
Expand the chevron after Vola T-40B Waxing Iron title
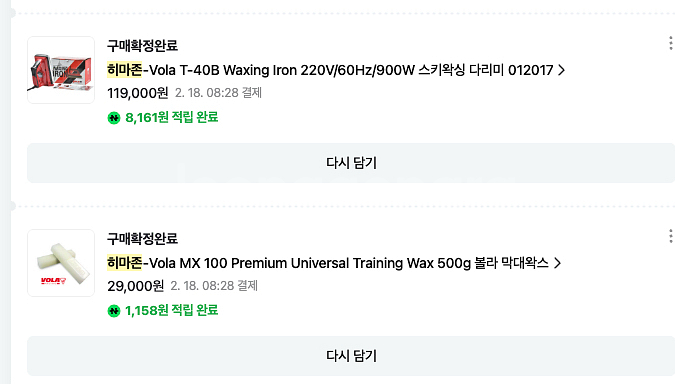pos(561,70)
